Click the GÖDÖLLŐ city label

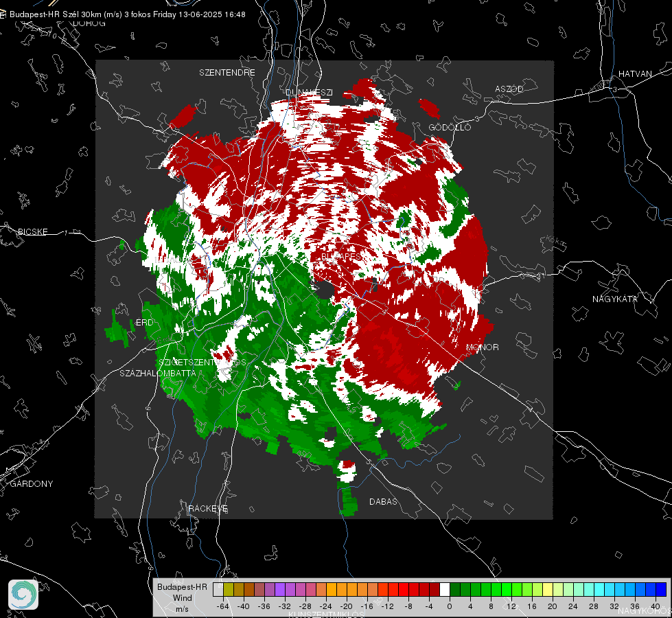pos(450,127)
